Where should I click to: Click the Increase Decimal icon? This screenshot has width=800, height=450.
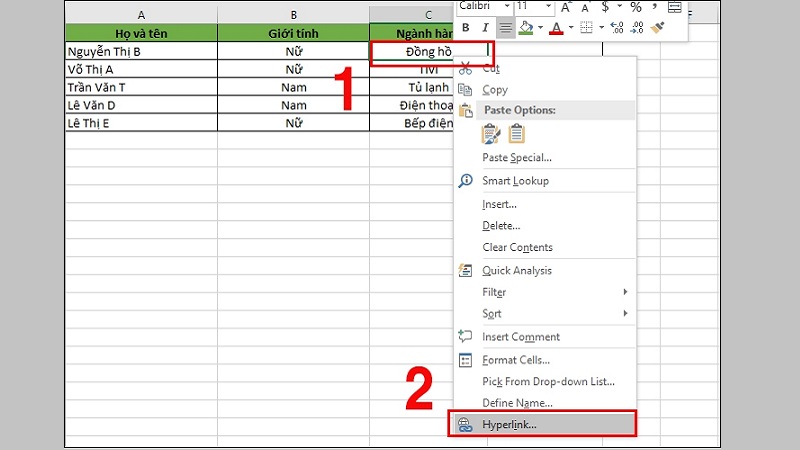617,28
